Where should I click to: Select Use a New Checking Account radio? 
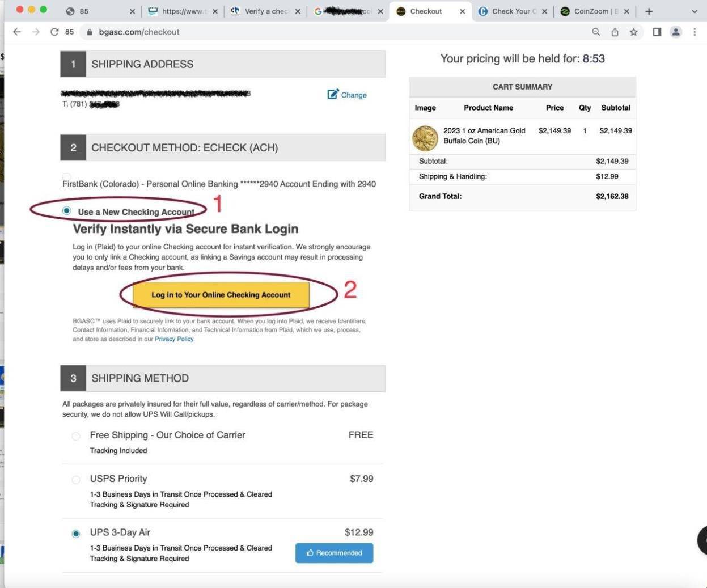point(66,210)
